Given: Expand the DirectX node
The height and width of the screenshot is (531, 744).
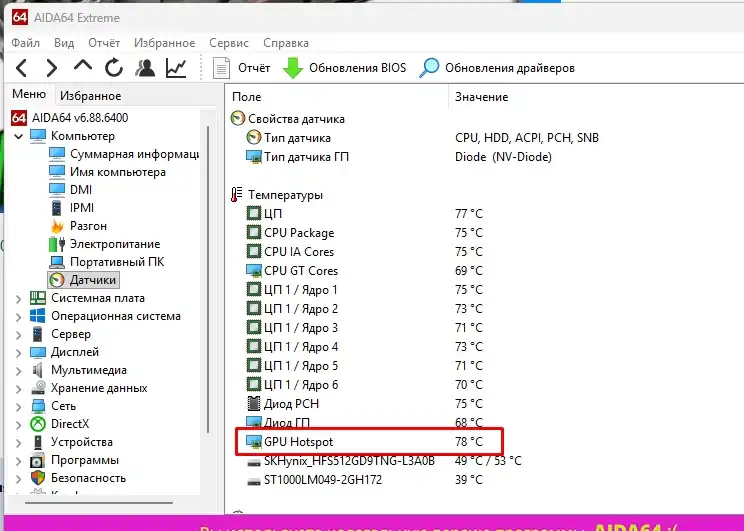Looking at the screenshot, I should pyautogui.click(x=19, y=425).
